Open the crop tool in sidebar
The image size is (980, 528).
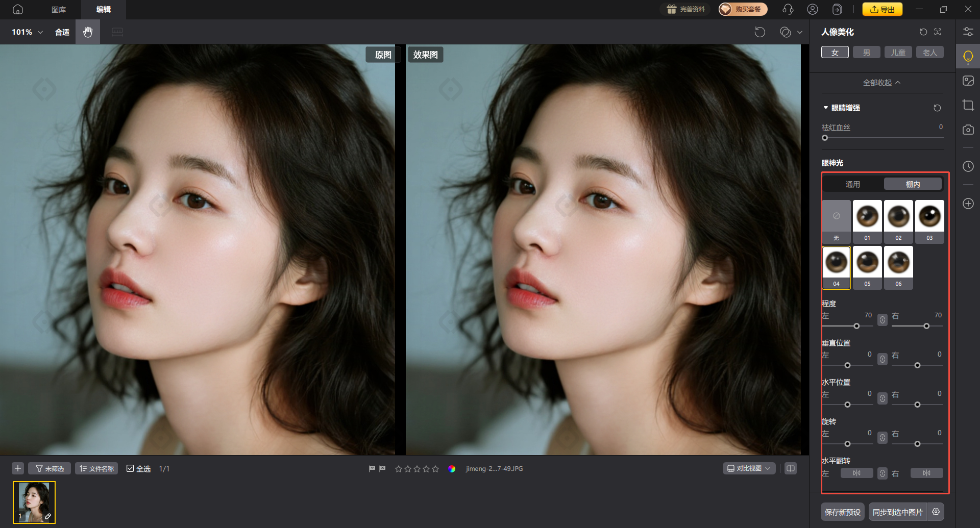pyautogui.click(x=968, y=106)
